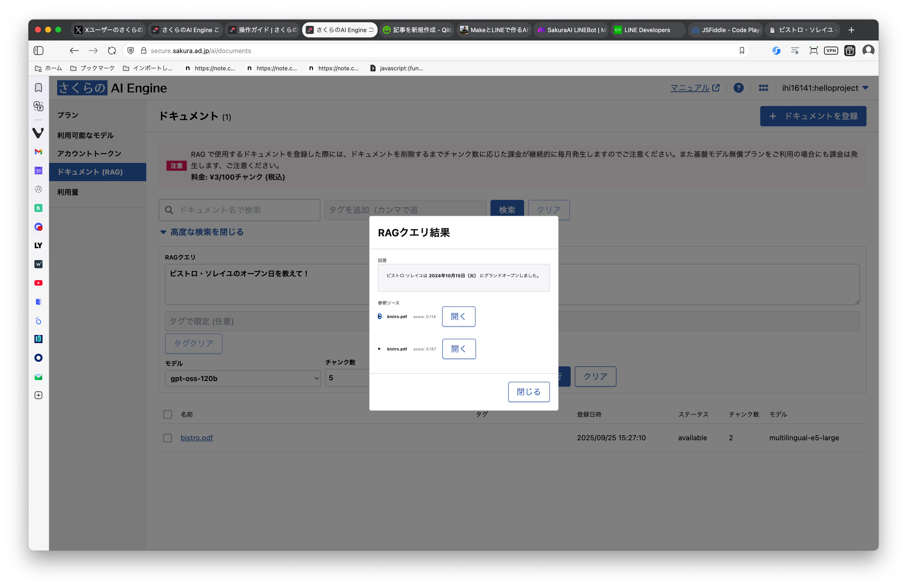Image resolution: width=907 pixels, height=588 pixels.
Task: Switch to the Xユーザーのさくらの tab
Action: point(109,30)
